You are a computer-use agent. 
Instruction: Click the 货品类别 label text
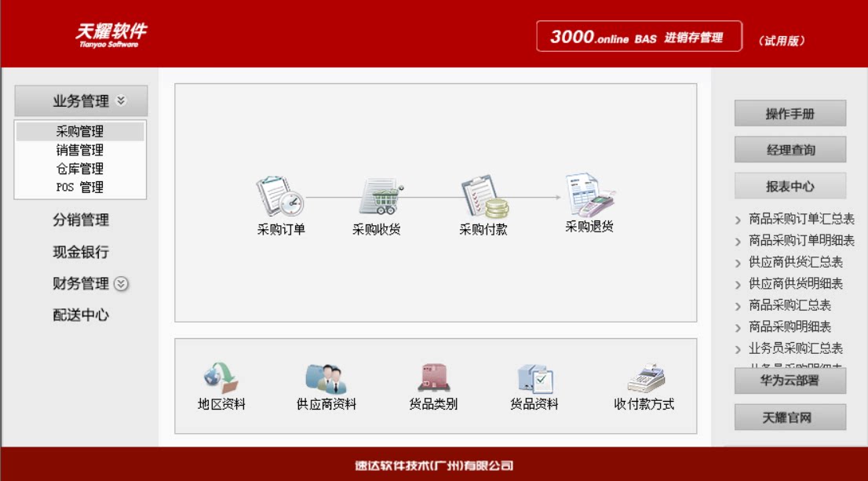pos(433,405)
